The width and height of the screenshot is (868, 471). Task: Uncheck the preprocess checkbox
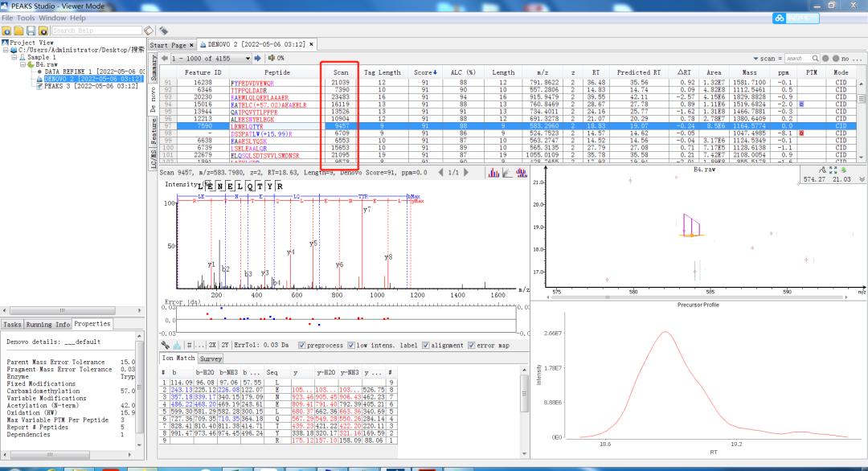click(302, 345)
